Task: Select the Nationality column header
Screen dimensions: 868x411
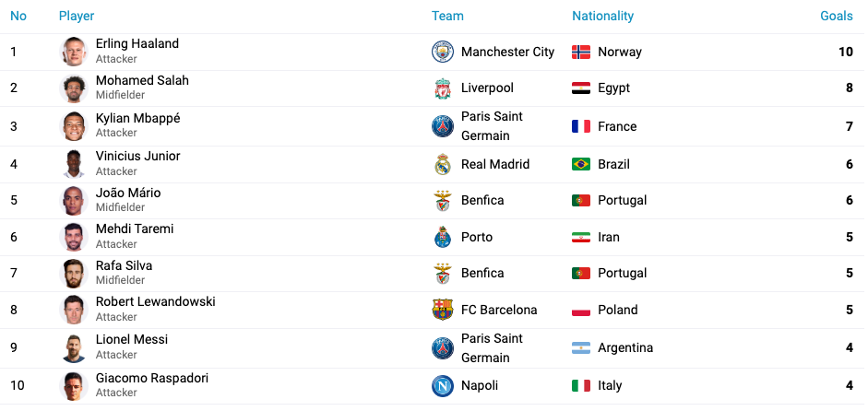Action: [x=602, y=16]
